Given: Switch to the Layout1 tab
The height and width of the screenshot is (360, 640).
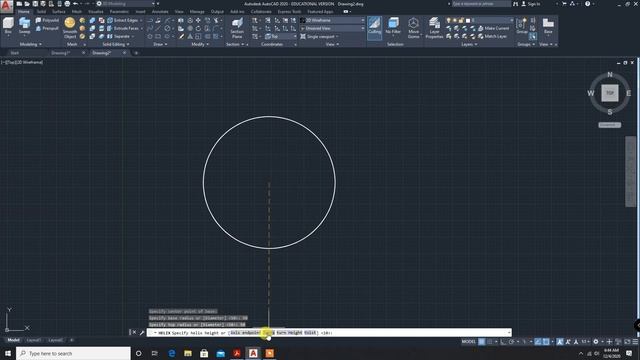Looking at the screenshot, I should [x=33, y=340].
